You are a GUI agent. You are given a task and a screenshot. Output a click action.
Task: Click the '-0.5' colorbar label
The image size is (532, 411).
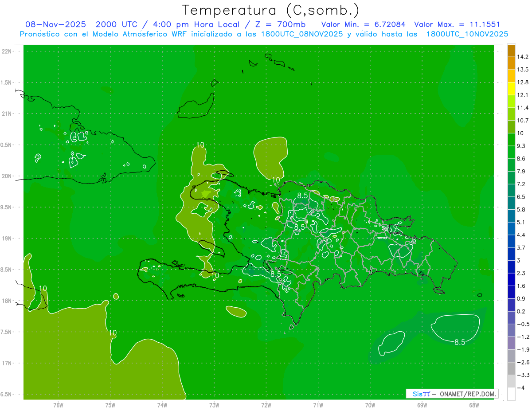[x=523, y=324]
